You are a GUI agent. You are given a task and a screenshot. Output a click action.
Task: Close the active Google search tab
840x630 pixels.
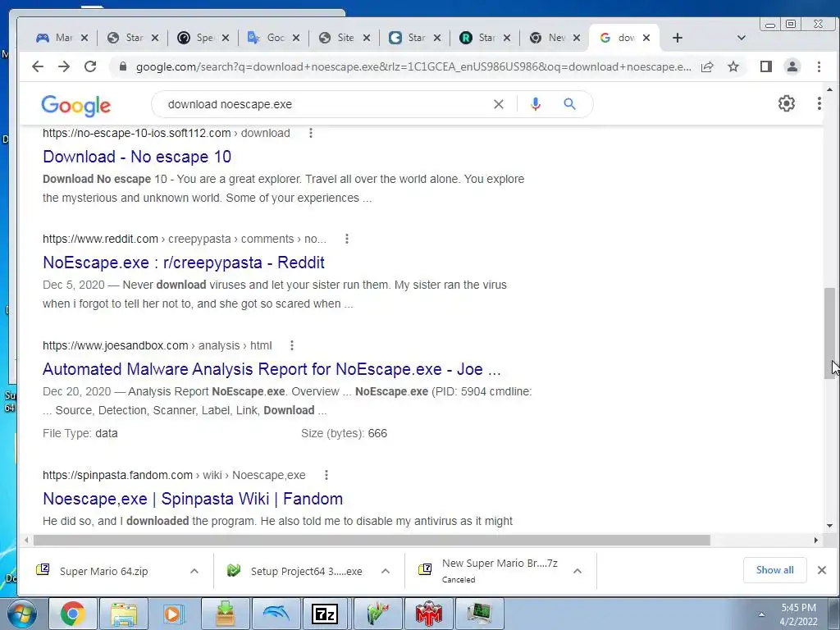[646, 38]
